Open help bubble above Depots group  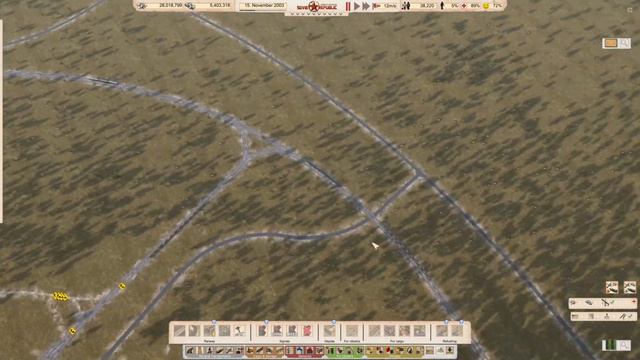(x=333, y=322)
